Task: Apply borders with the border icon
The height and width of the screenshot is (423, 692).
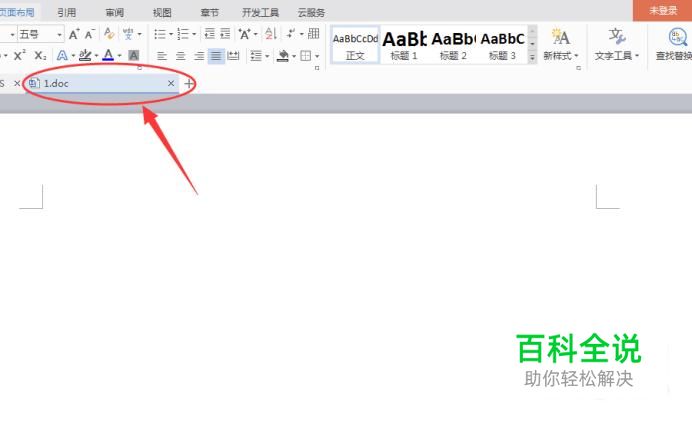Action: 305,56
